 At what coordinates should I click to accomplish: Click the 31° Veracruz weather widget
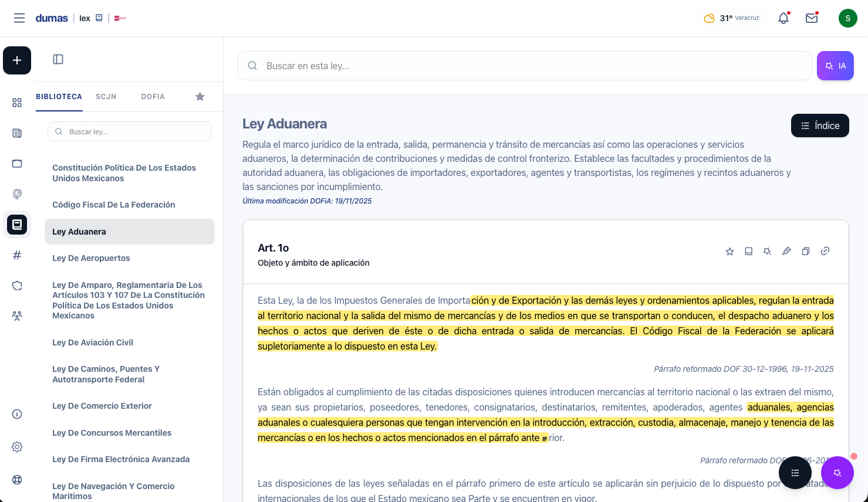(732, 18)
